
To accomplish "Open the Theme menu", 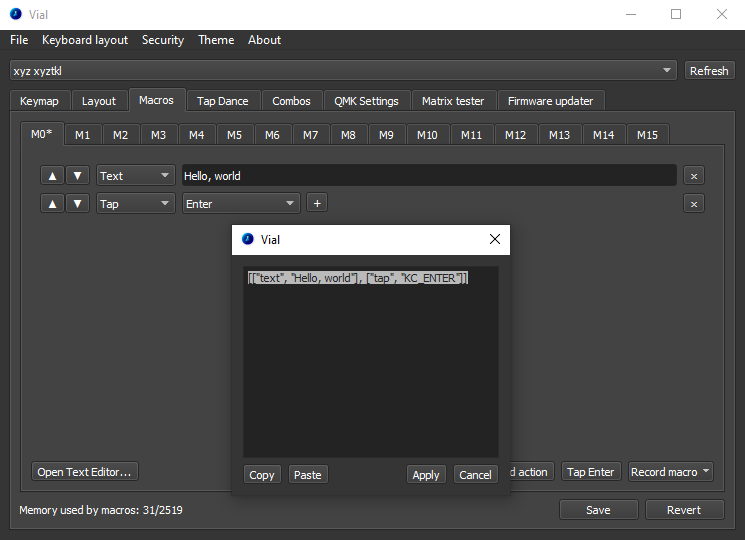I will pyautogui.click(x=216, y=40).
